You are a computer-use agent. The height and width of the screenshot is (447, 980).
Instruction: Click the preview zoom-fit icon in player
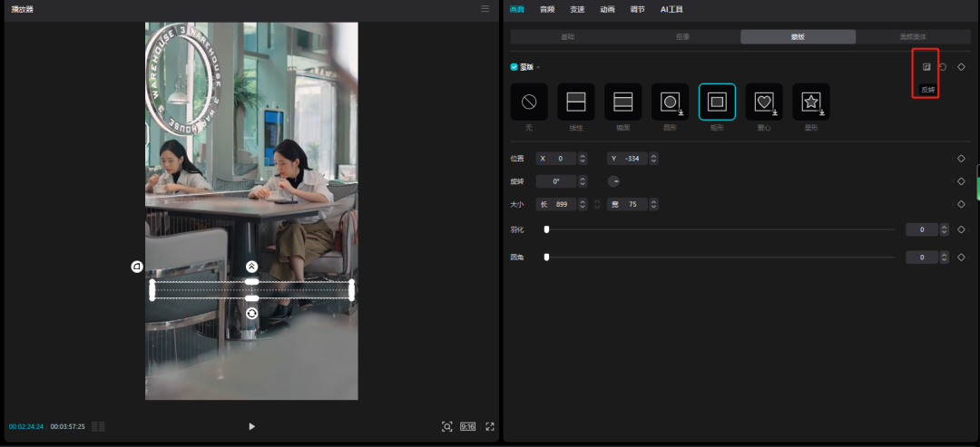pos(446,426)
